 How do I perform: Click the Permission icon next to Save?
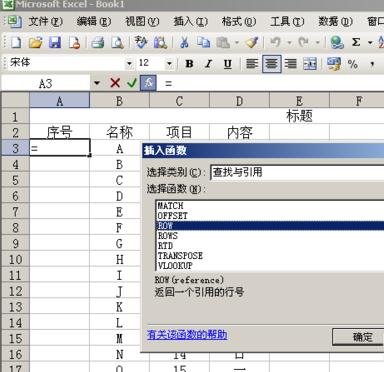pos(74,43)
